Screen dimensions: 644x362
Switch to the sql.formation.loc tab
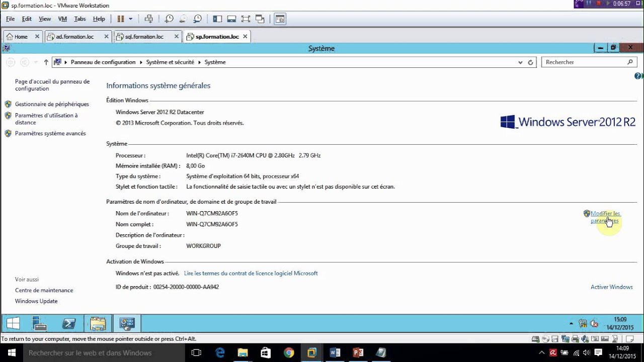point(144,37)
